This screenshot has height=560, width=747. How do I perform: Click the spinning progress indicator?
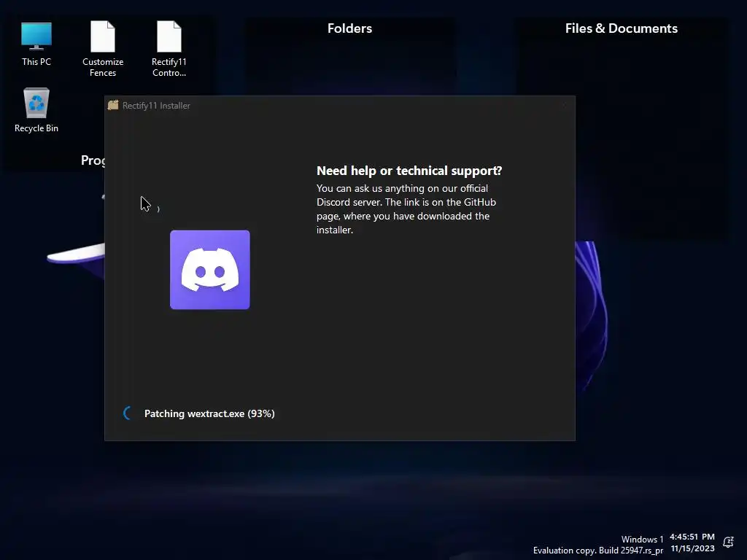coord(128,413)
